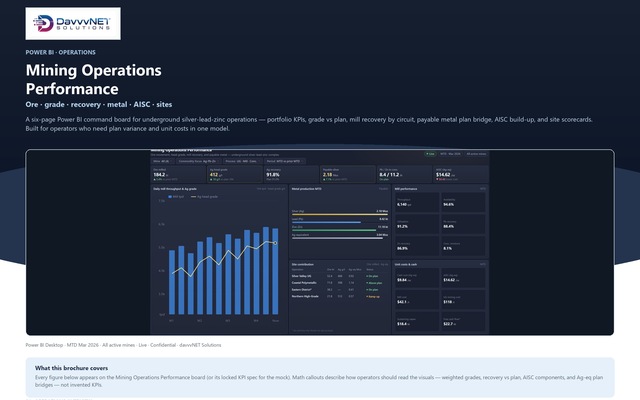Toggle the Ag head grade legend line

click(204, 197)
